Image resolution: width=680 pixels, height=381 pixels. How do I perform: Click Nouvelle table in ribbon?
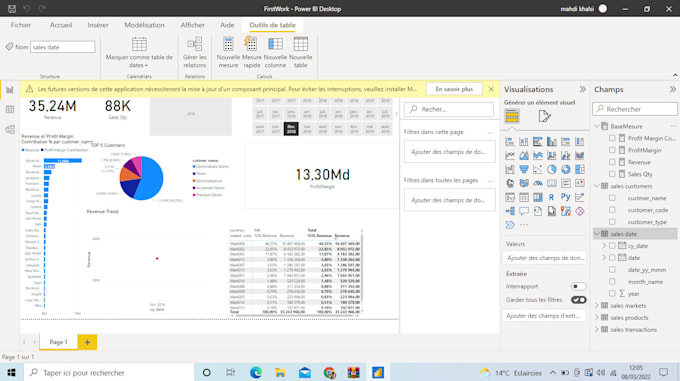coord(301,52)
